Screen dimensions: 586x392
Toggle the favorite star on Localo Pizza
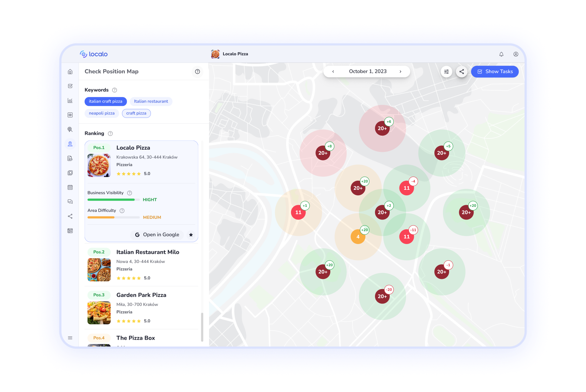click(191, 235)
